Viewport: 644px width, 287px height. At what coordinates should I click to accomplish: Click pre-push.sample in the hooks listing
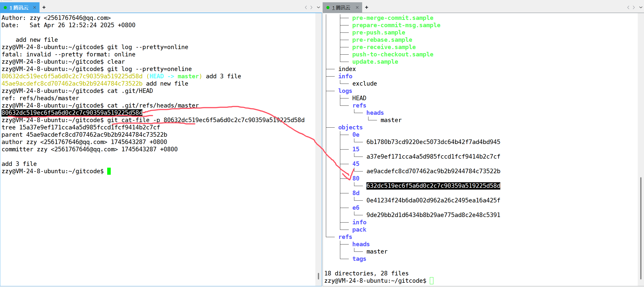coord(378,32)
